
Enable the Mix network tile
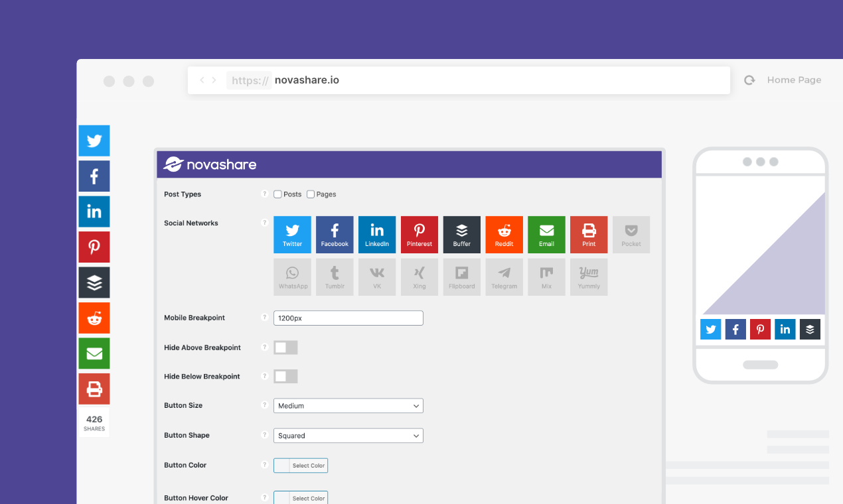(547, 277)
